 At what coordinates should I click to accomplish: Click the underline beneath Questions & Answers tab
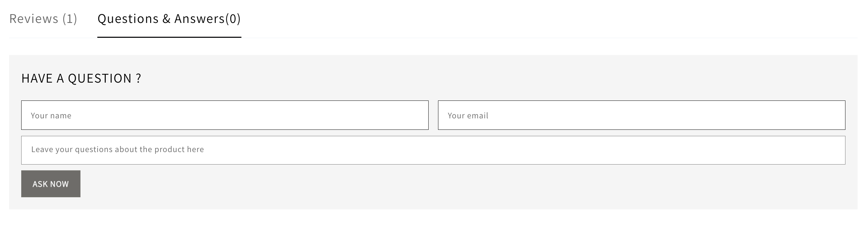click(169, 37)
